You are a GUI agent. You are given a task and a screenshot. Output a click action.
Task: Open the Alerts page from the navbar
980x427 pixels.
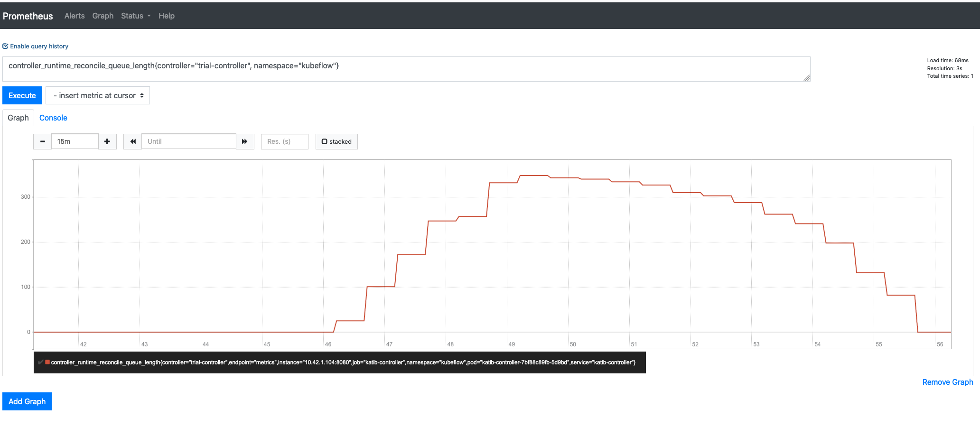pyautogui.click(x=74, y=16)
